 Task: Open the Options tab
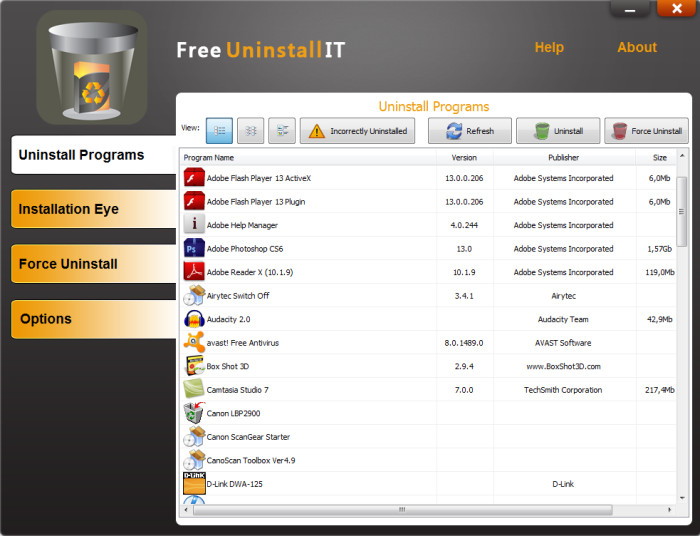[94, 319]
